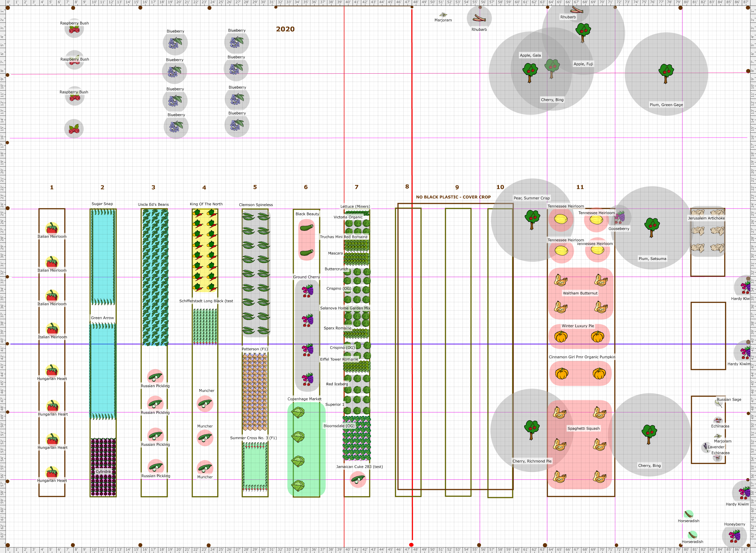Click the red marker dot at bottom edge

tap(411, 545)
